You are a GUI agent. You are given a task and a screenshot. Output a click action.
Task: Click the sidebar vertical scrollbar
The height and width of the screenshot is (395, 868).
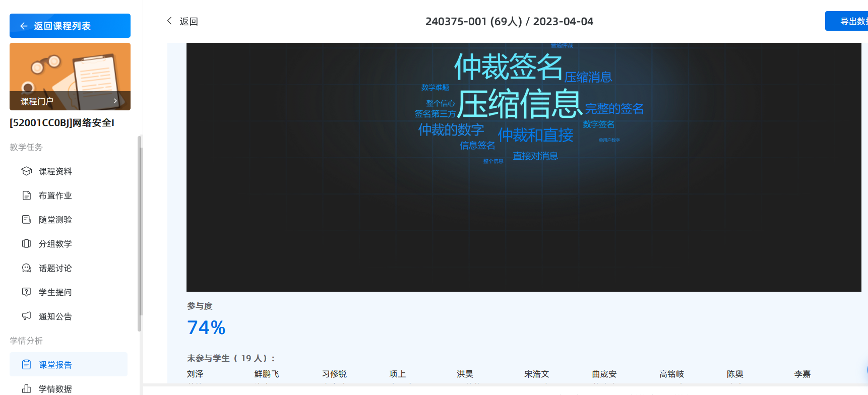140,233
